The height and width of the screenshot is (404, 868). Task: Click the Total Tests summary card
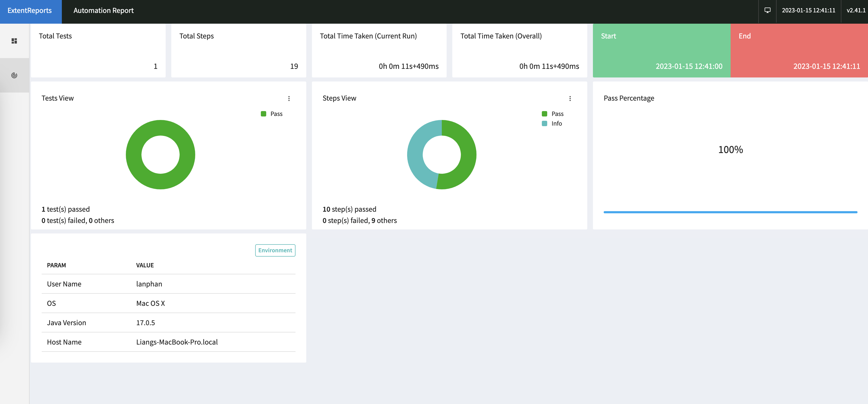pos(97,51)
